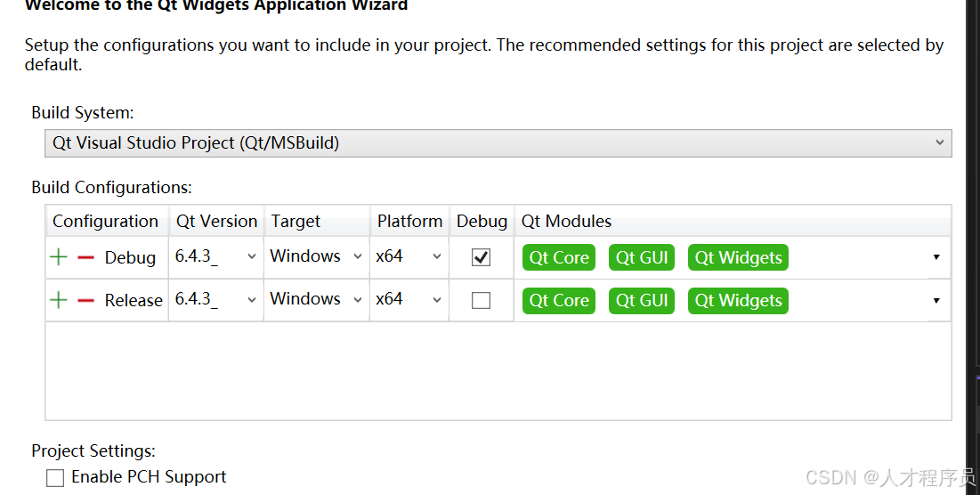Click the Configuration column header

[x=105, y=222]
